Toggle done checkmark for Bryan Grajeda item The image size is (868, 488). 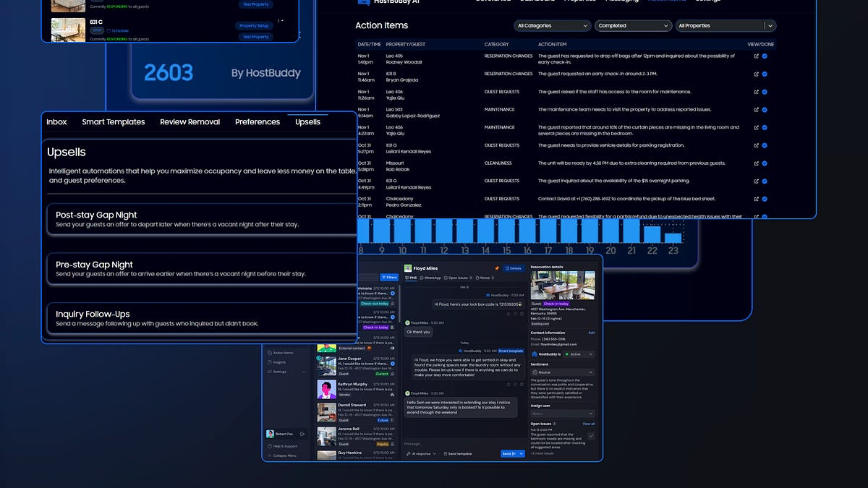pos(765,74)
